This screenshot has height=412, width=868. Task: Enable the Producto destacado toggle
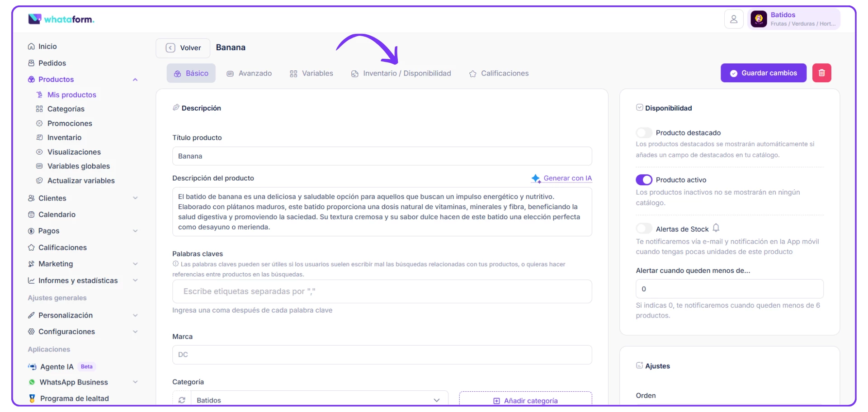(x=644, y=133)
